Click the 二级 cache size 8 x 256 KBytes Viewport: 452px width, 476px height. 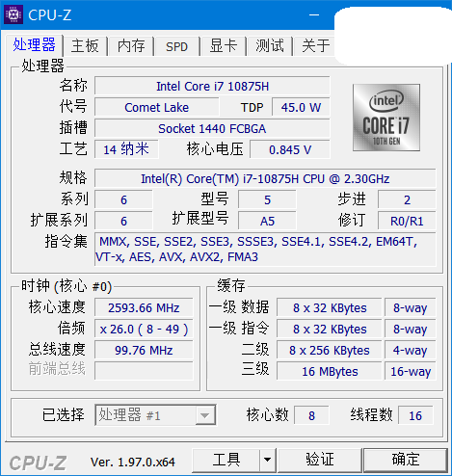click(x=330, y=350)
